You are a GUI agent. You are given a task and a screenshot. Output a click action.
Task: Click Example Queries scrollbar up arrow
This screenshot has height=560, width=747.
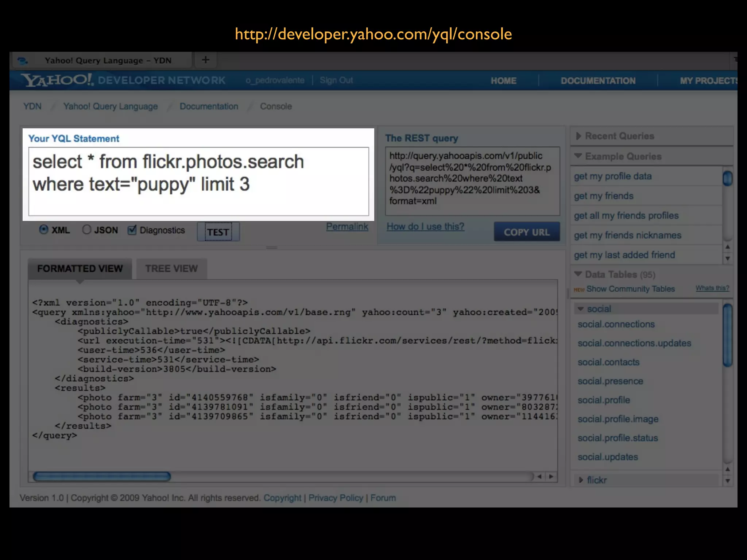[x=728, y=247]
